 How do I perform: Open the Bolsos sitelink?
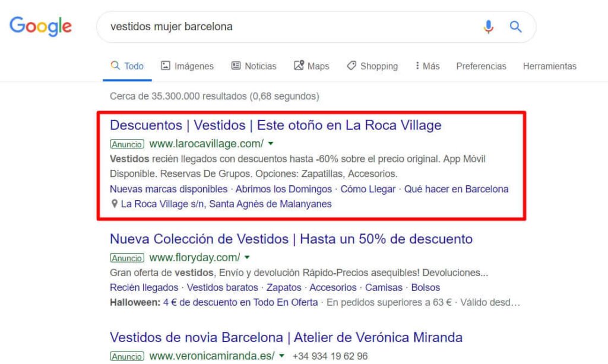point(425,287)
